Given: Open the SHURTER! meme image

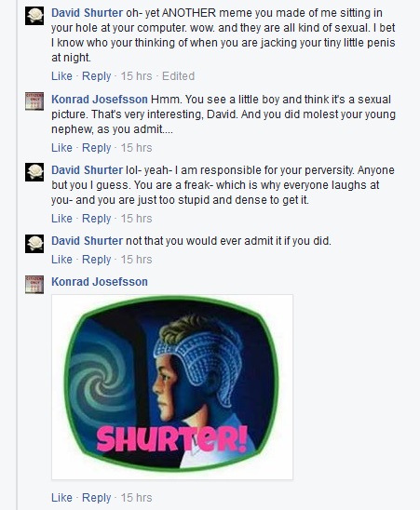Looking at the screenshot, I should pos(172,387).
